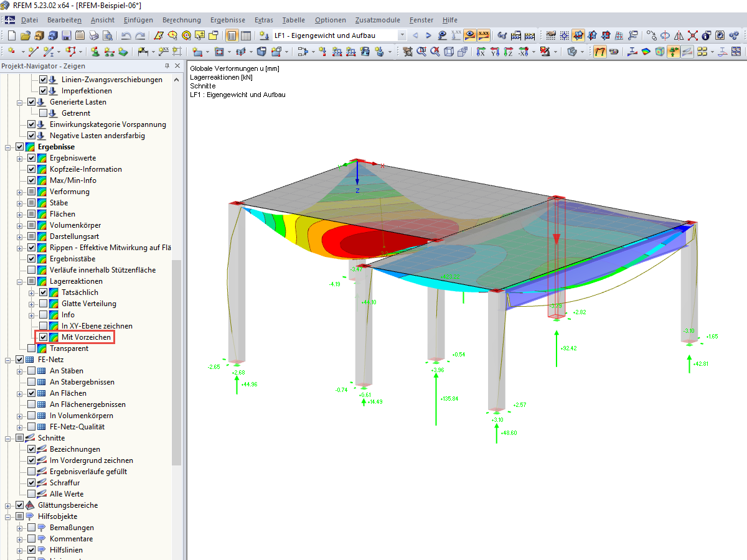The width and height of the screenshot is (747, 560).
Task: Save the model with the floppy disk icon
Action: pos(67,35)
